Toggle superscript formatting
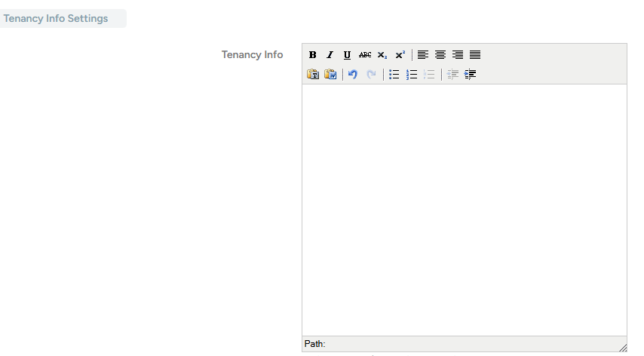The image size is (644, 356). click(400, 55)
